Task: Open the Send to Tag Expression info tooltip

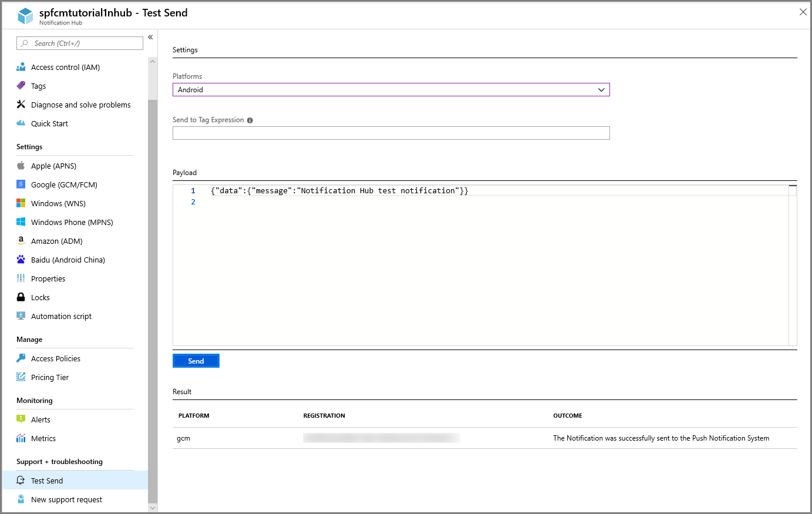Action: pos(250,120)
